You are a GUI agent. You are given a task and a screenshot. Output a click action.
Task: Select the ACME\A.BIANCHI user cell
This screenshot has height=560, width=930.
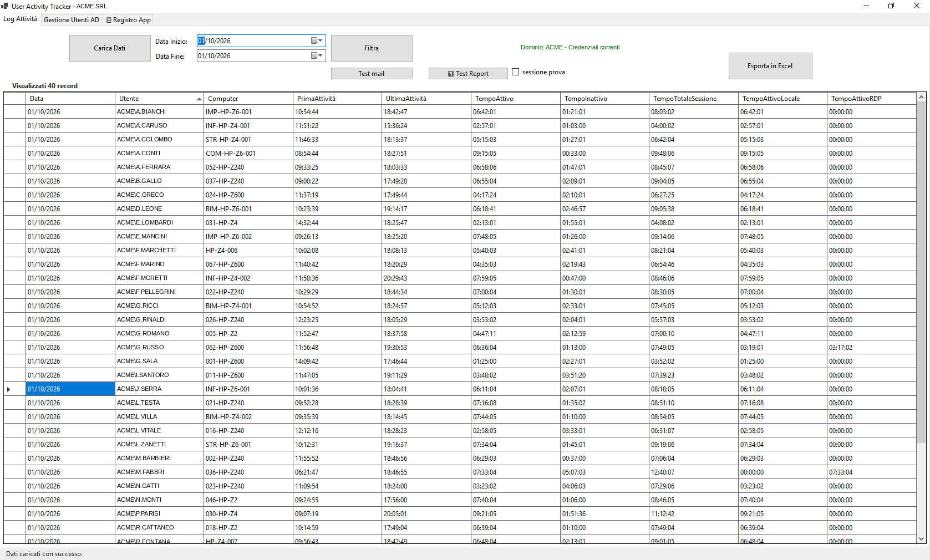[159, 112]
